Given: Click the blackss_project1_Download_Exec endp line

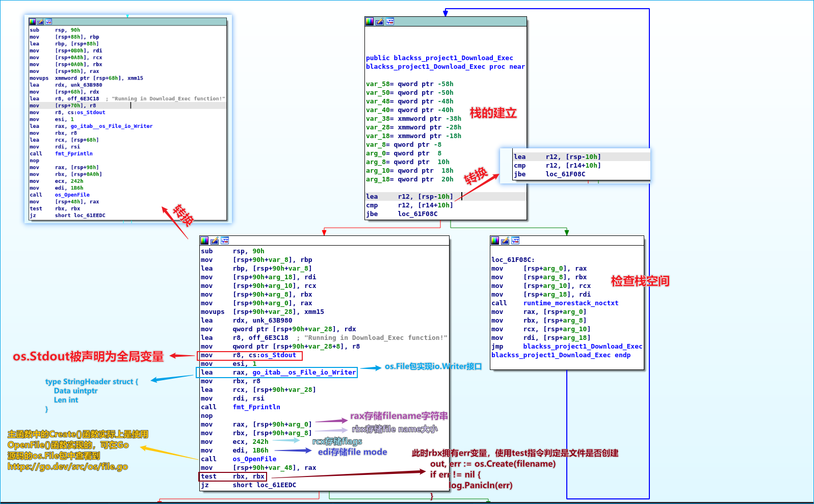Looking at the screenshot, I should pos(561,355).
